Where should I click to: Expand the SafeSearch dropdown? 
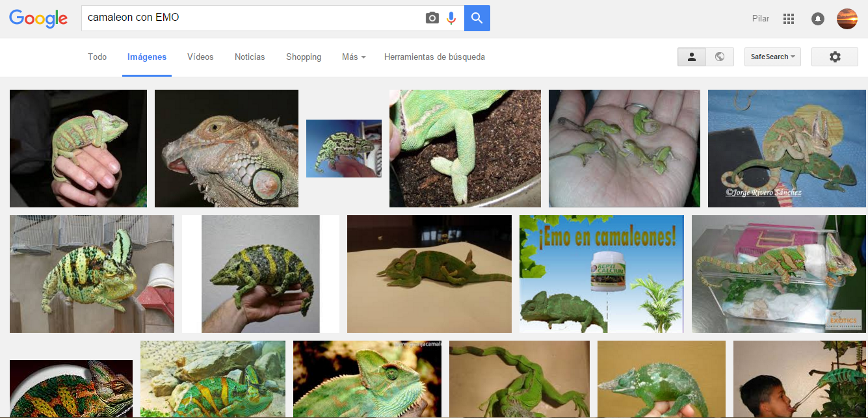tap(772, 57)
